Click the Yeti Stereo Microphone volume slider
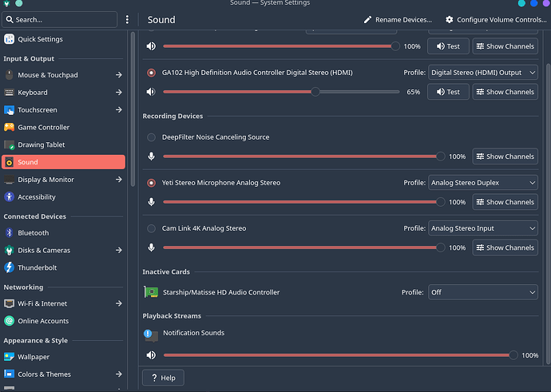The height and width of the screenshot is (392, 551). click(304, 202)
